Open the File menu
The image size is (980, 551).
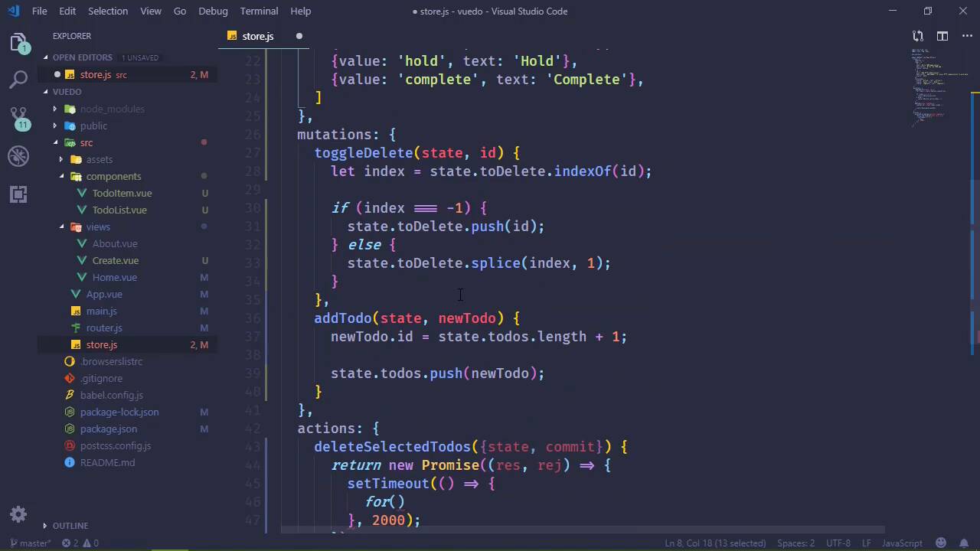[x=40, y=11]
